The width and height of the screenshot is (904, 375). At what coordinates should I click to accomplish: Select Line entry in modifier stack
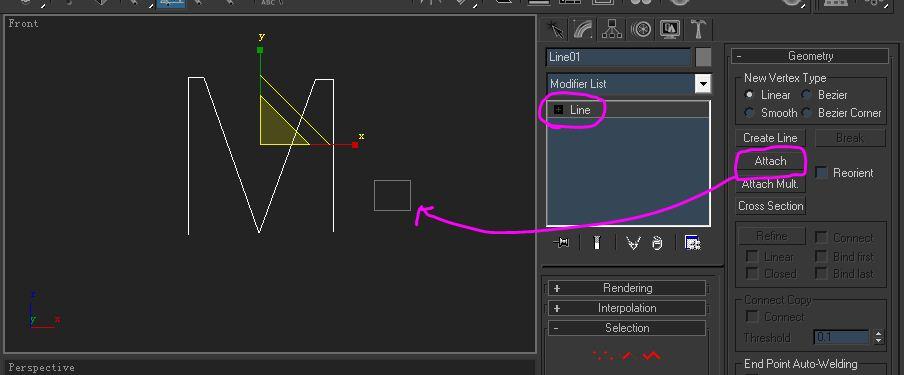click(579, 110)
